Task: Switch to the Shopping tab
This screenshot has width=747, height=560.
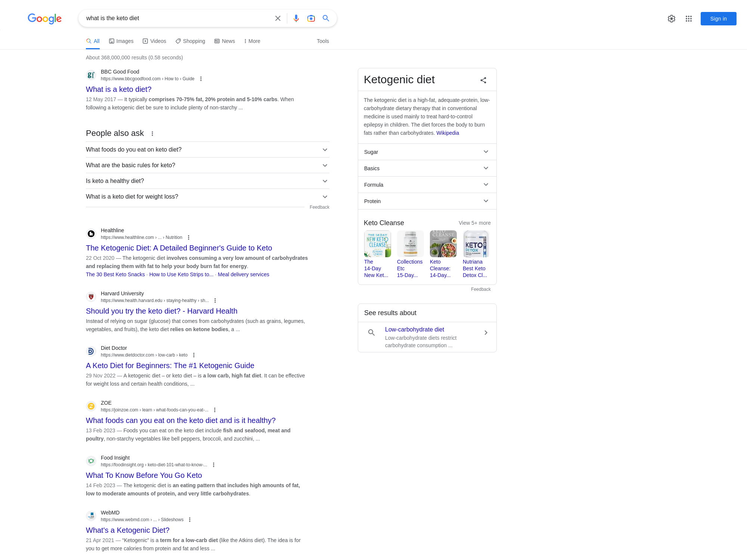Action: (190, 41)
